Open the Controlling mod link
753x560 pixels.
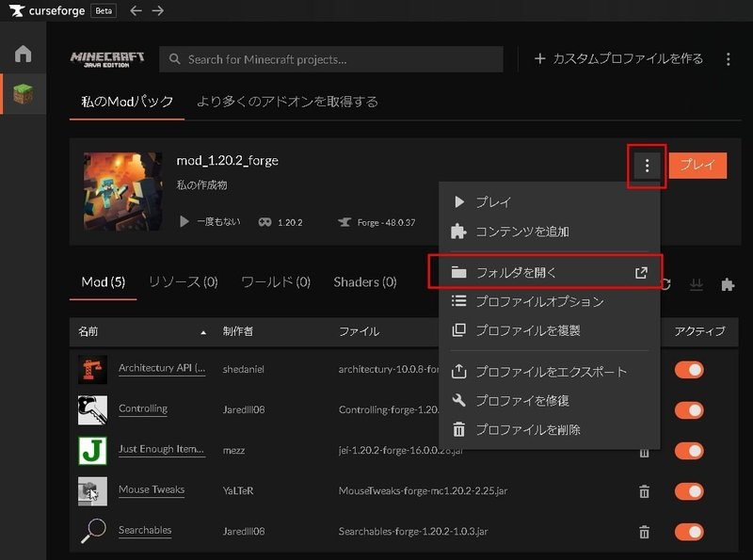pyautogui.click(x=143, y=408)
